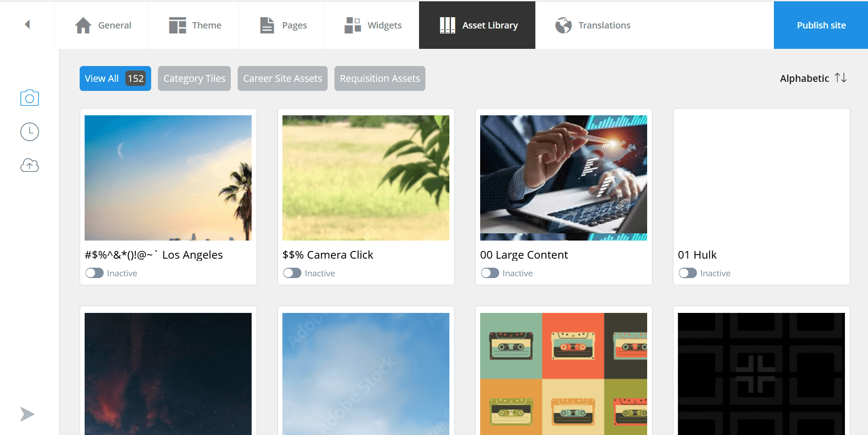Toggle $$% Camera Click asset switch
The height and width of the screenshot is (435, 868).
[x=292, y=273]
